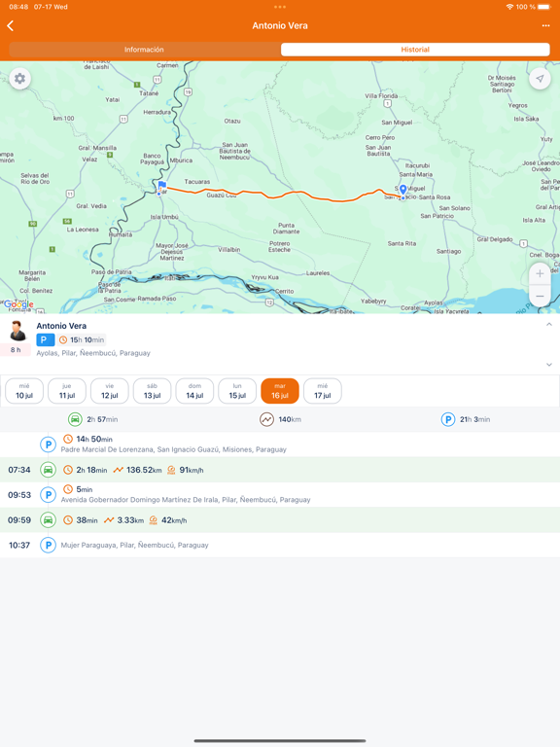Tap the distance summary icon for 140km
Screen dimensions: 560x747
click(266, 419)
